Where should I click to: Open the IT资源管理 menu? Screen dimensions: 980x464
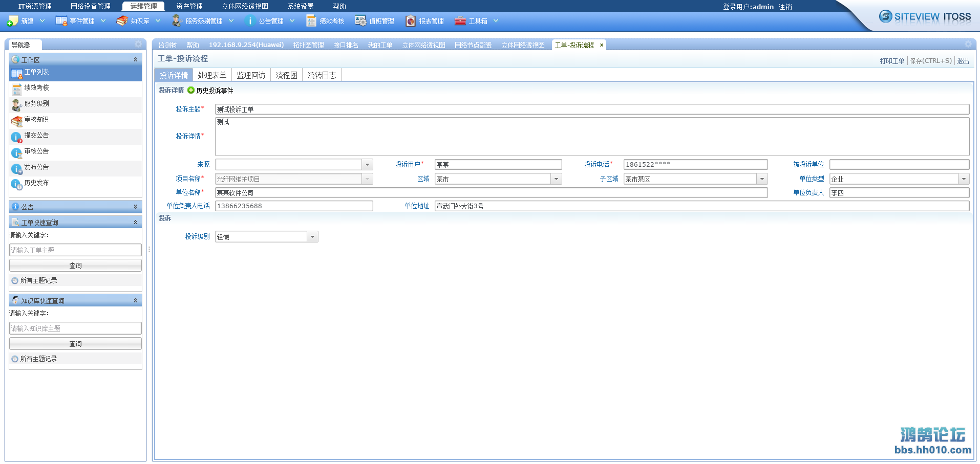[x=35, y=6]
